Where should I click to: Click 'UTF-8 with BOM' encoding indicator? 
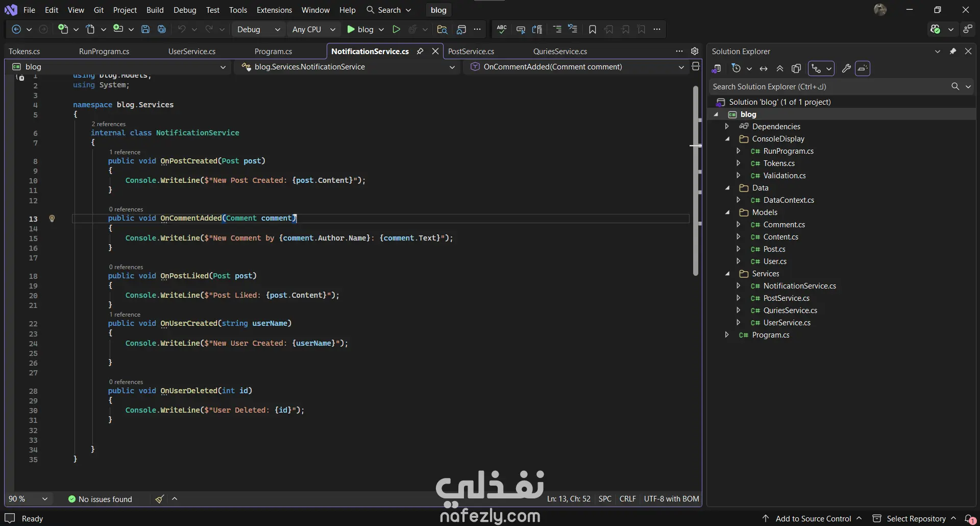point(671,499)
